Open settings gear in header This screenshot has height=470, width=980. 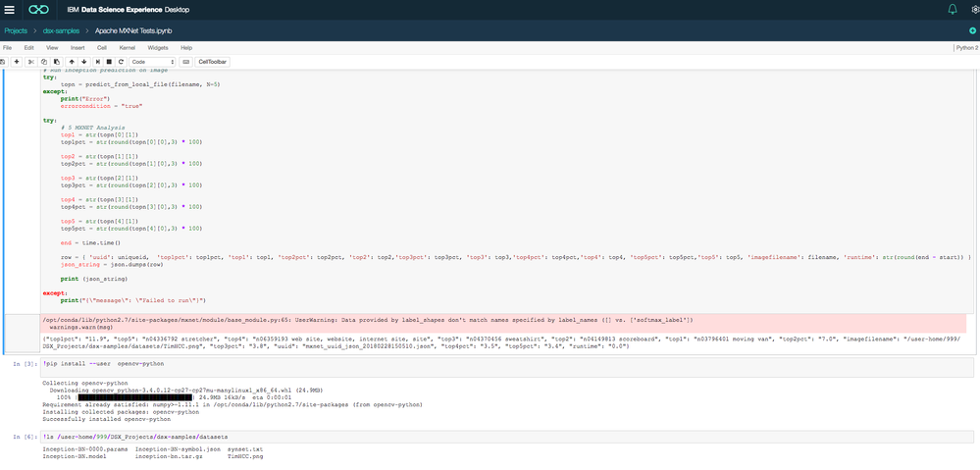click(x=976, y=10)
